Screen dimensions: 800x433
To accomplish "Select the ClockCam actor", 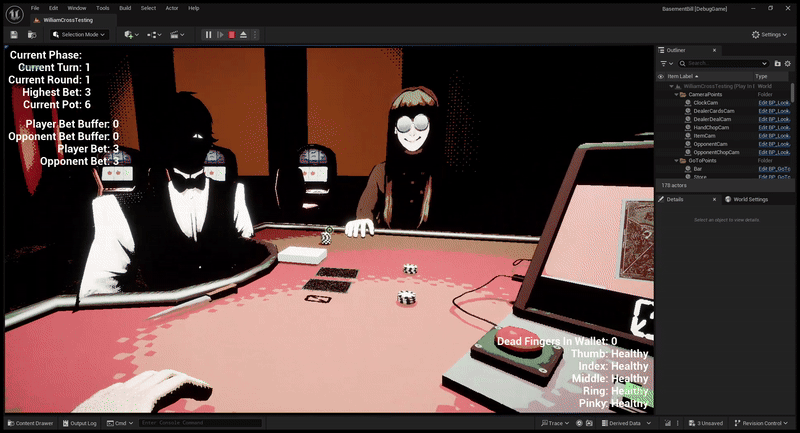I will (x=705, y=103).
